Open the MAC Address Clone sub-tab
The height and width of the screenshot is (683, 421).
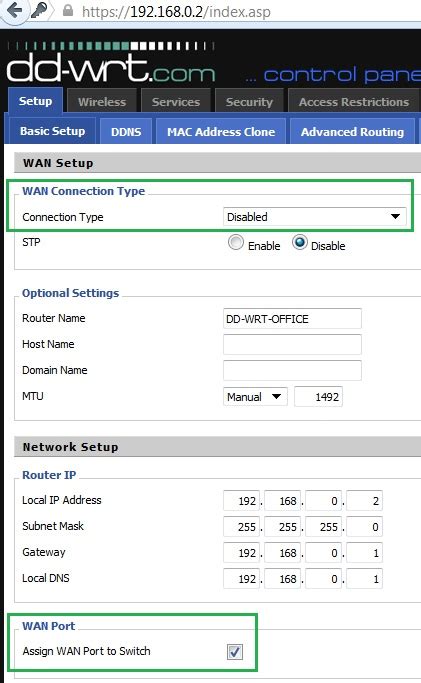(x=221, y=132)
